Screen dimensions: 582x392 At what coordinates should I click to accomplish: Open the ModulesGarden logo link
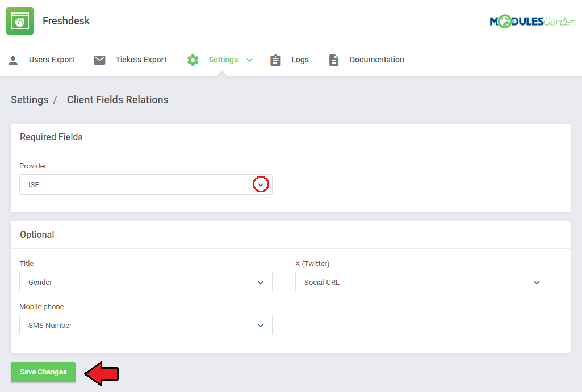pyautogui.click(x=532, y=22)
